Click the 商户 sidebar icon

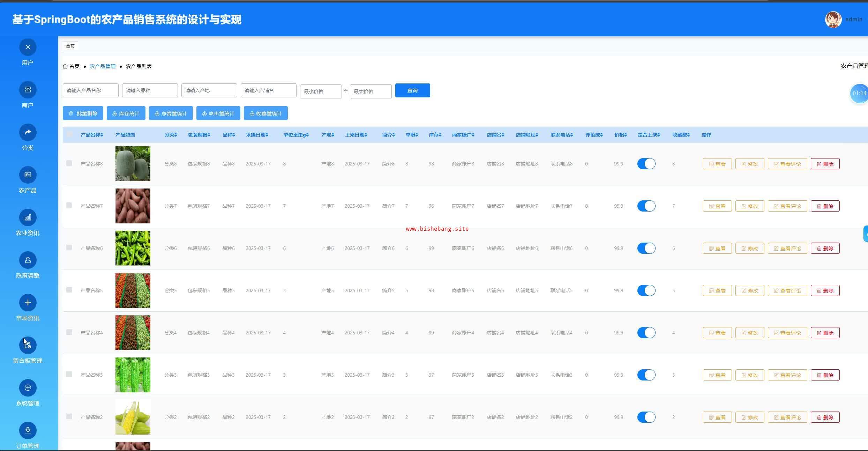click(x=28, y=90)
